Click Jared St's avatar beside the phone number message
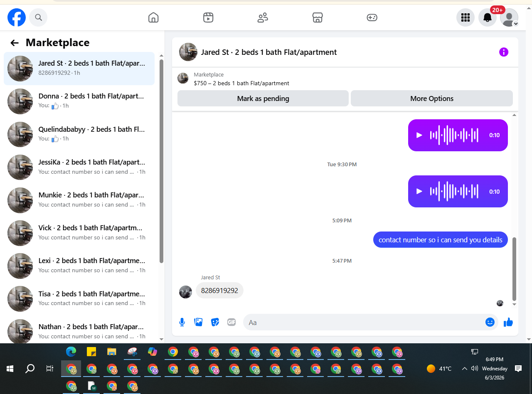 tap(185, 292)
